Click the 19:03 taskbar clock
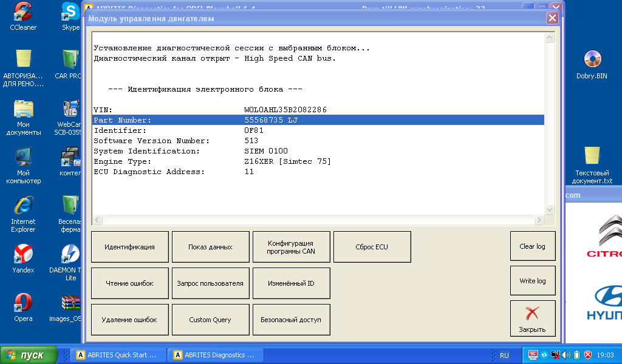Image resolution: width=622 pixels, height=364 pixels. (606, 355)
